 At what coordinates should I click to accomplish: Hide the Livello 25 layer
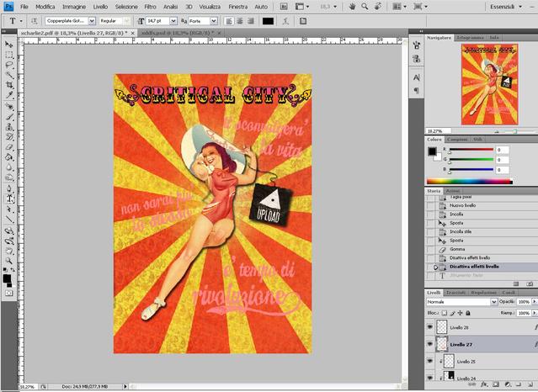coord(430,361)
